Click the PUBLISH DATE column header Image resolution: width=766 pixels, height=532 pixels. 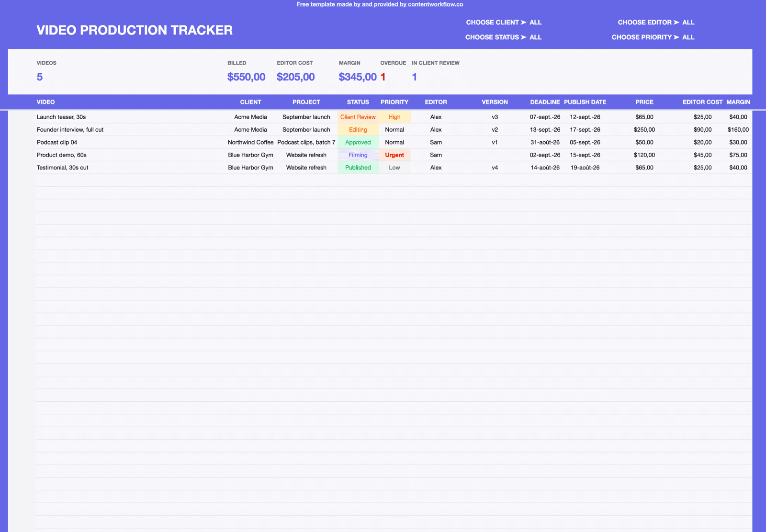click(585, 102)
